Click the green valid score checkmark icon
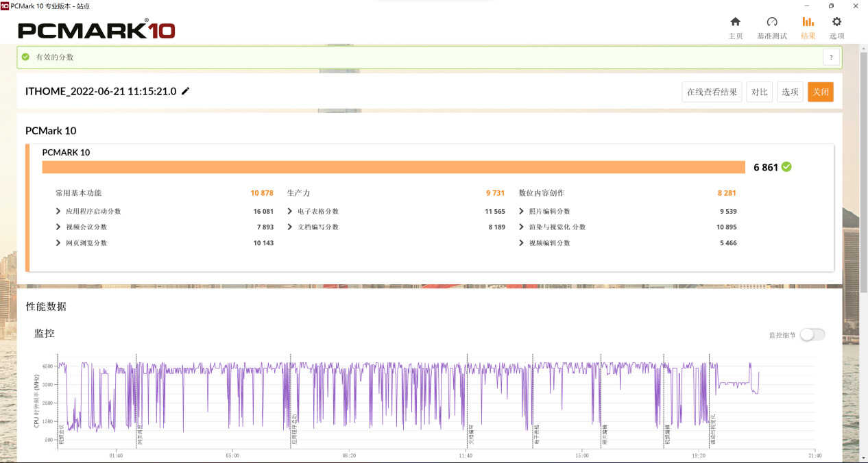Image resolution: width=868 pixels, height=463 pixels. click(x=25, y=58)
